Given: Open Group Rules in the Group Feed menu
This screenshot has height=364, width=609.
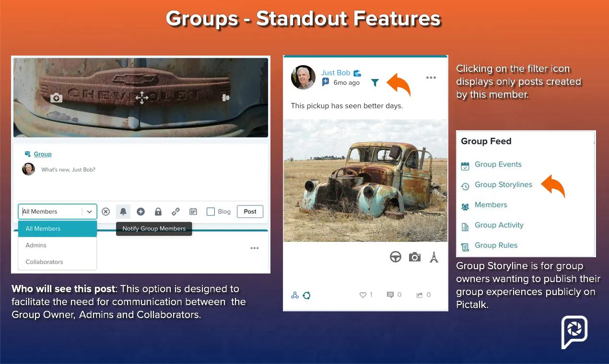Looking at the screenshot, I should click(x=496, y=245).
